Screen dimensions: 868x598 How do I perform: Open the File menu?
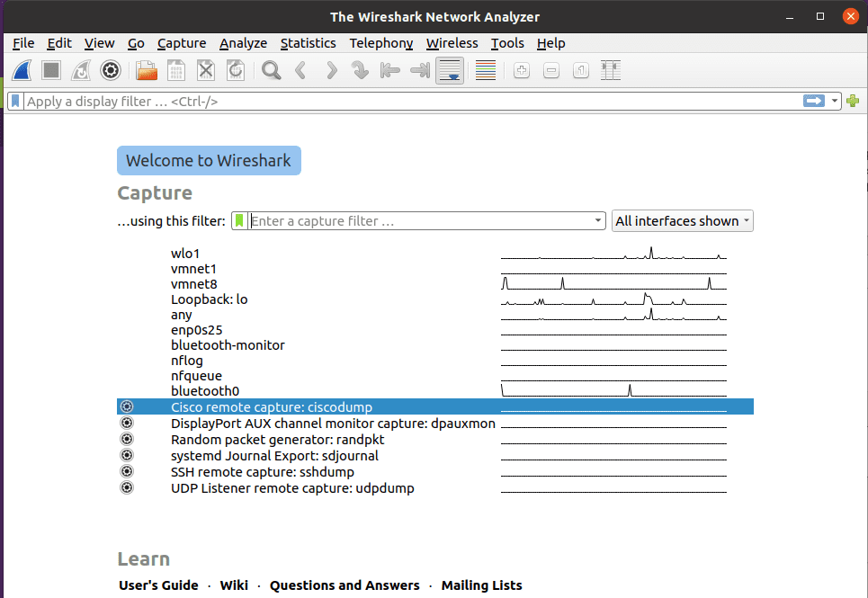tap(23, 43)
